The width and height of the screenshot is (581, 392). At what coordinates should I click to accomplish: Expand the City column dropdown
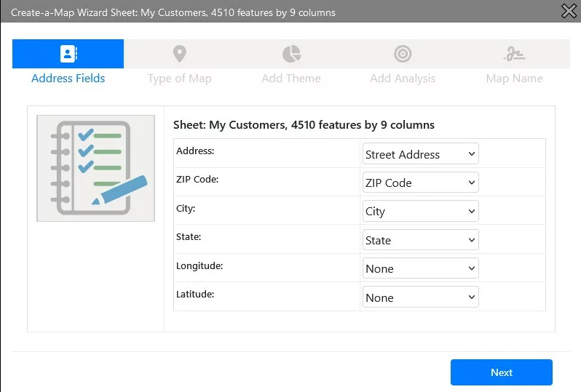[x=420, y=212]
